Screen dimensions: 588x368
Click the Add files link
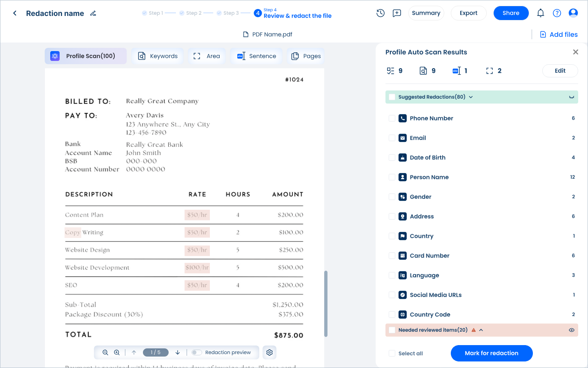(x=559, y=34)
